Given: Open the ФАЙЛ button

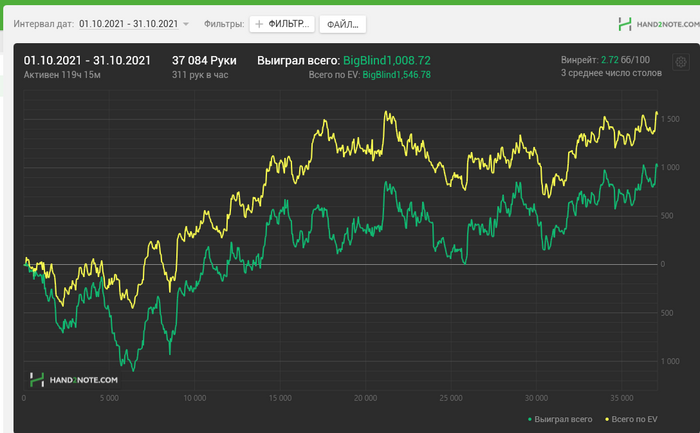Looking at the screenshot, I should click(343, 25).
